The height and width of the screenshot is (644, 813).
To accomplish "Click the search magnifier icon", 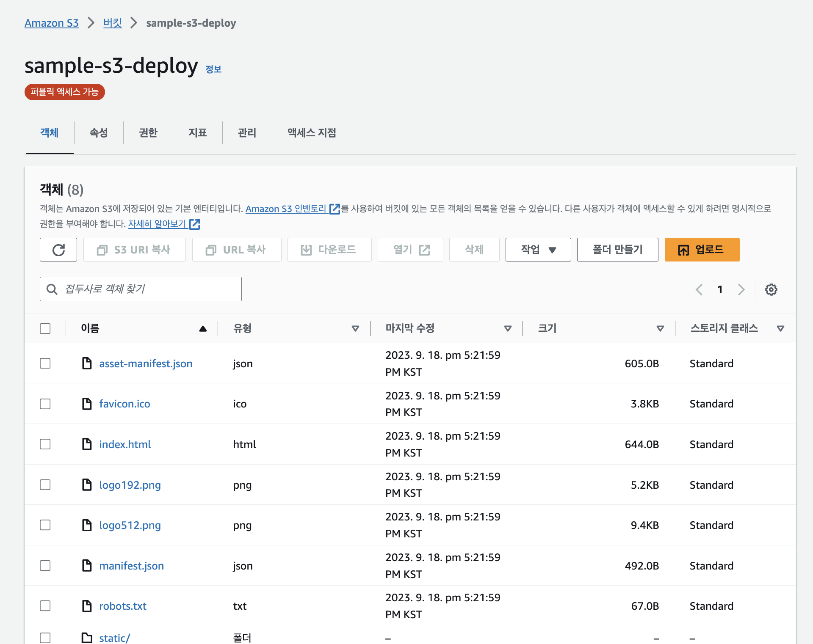I will point(52,289).
